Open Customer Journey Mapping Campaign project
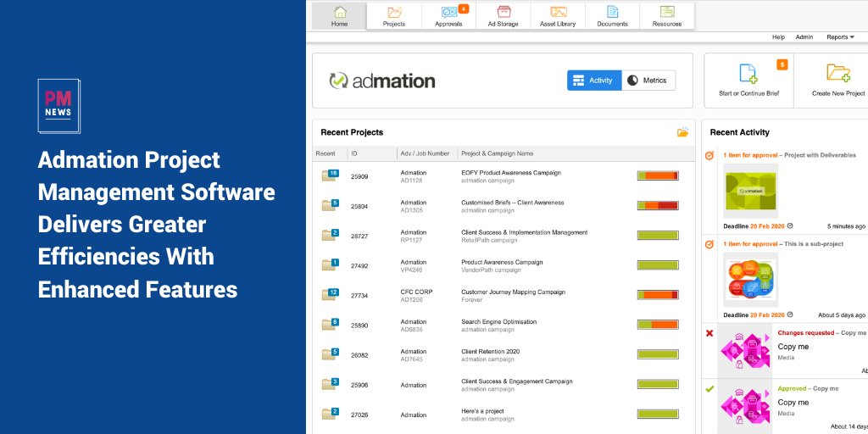 point(513,292)
